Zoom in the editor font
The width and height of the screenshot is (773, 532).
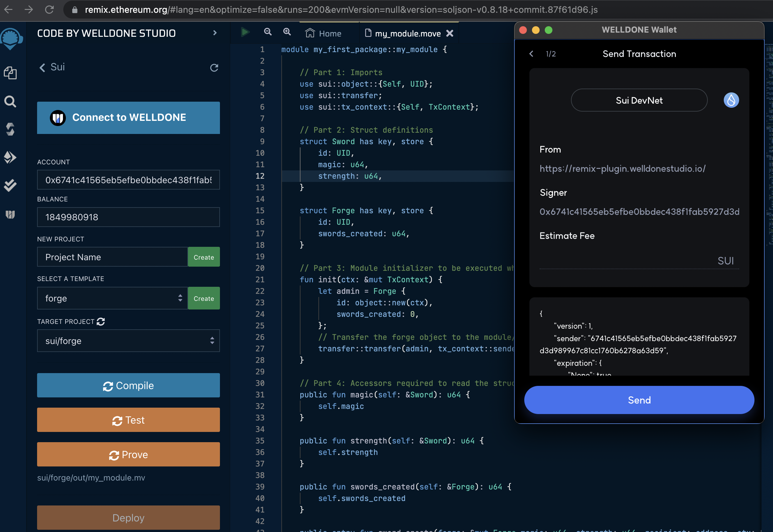pos(287,32)
